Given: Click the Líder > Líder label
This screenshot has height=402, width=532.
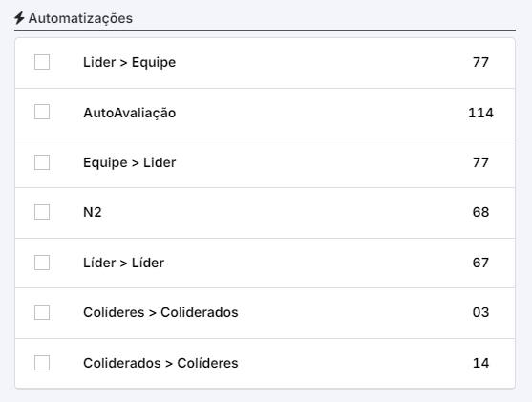Looking at the screenshot, I should pos(124,263).
